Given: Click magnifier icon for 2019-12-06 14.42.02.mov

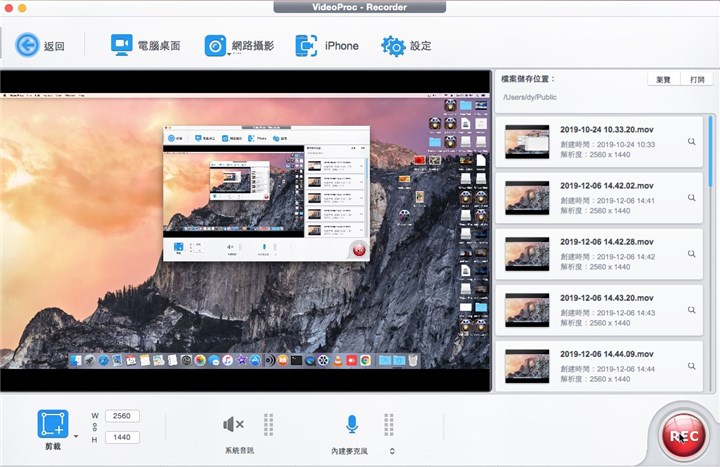Looking at the screenshot, I should tap(691, 198).
